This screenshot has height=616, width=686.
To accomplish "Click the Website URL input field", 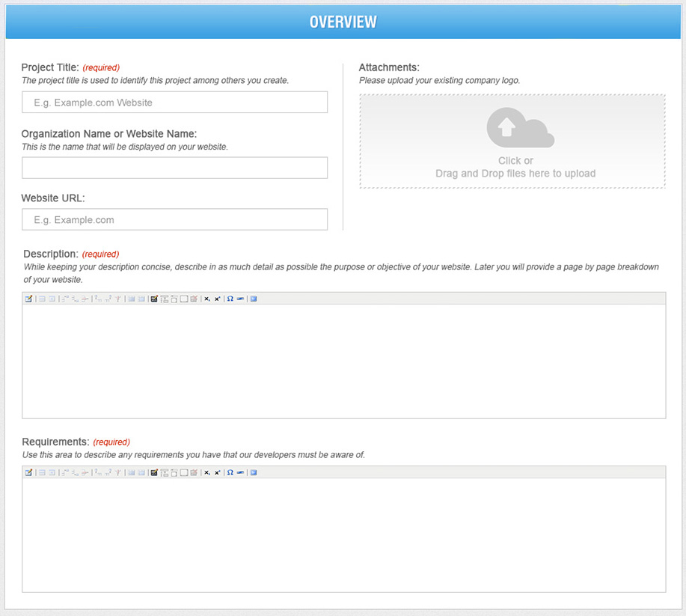I will point(174,219).
